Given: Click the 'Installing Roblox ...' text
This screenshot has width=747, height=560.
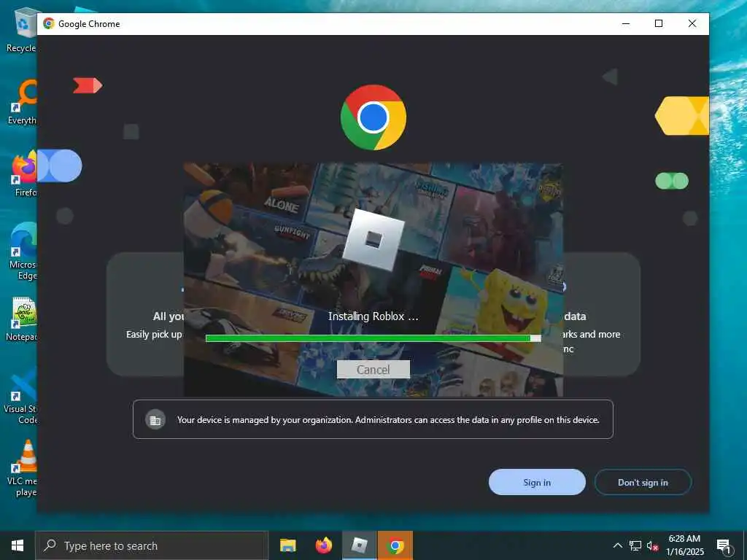Looking at the screenshot, I should (373, 316).
